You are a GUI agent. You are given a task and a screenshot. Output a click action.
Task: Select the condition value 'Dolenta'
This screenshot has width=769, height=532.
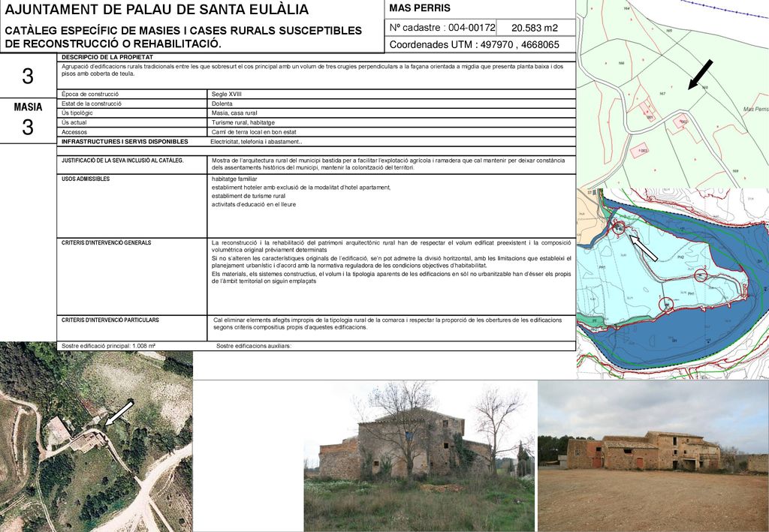[222, 104]
